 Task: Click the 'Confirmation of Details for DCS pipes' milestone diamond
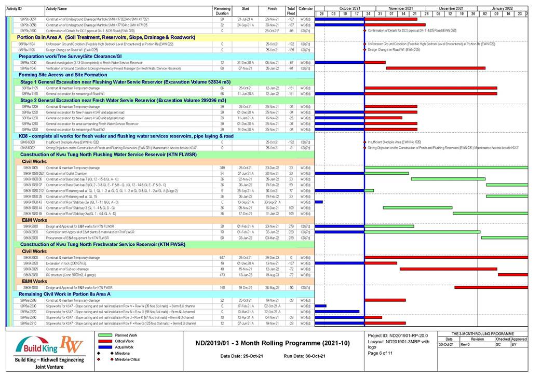coord(364,31)
